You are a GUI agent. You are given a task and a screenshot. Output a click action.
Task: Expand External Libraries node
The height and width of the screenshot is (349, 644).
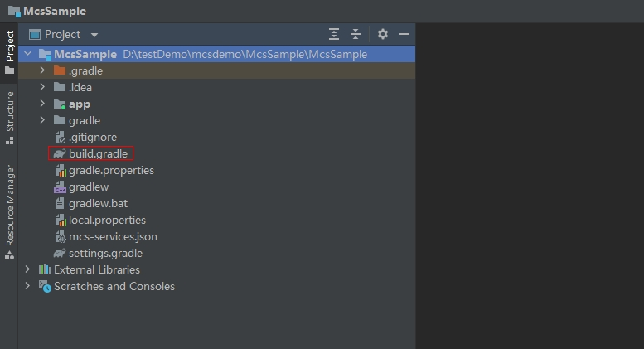pyautogui.click(x=28, y=269)
